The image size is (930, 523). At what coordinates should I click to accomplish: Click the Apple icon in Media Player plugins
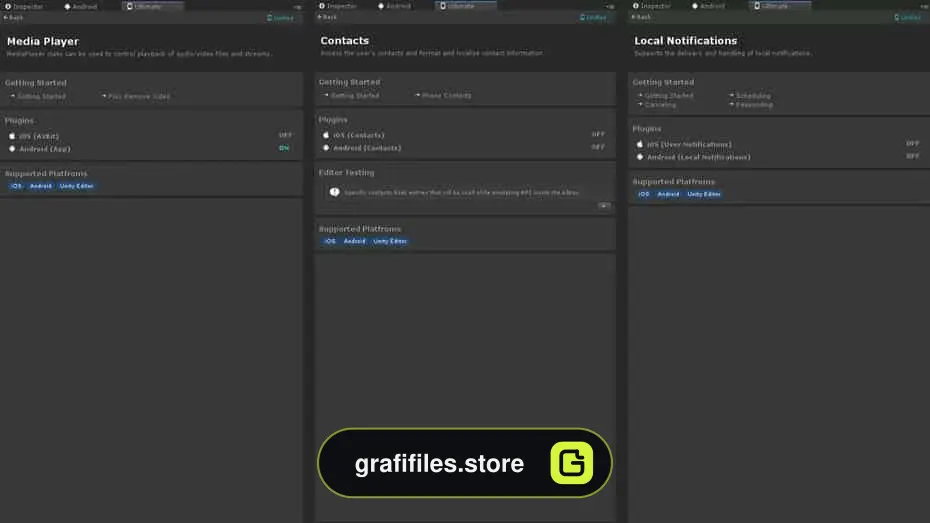coord(12,136)
